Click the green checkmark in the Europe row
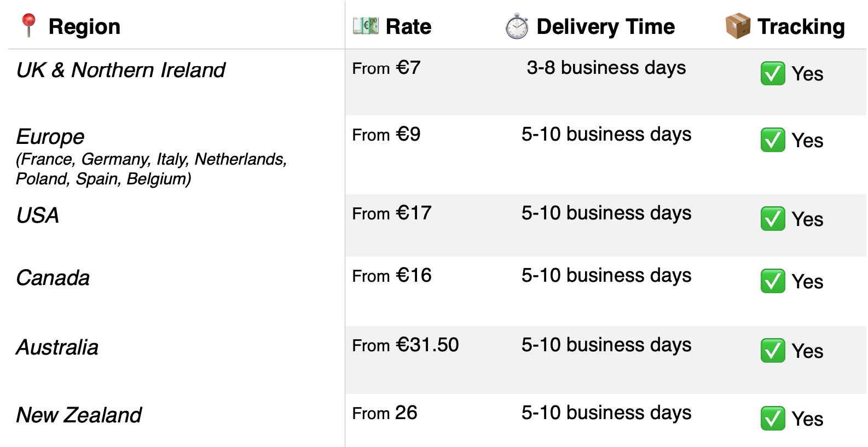Viewport: 868px width, 447px height. (773, 140)
